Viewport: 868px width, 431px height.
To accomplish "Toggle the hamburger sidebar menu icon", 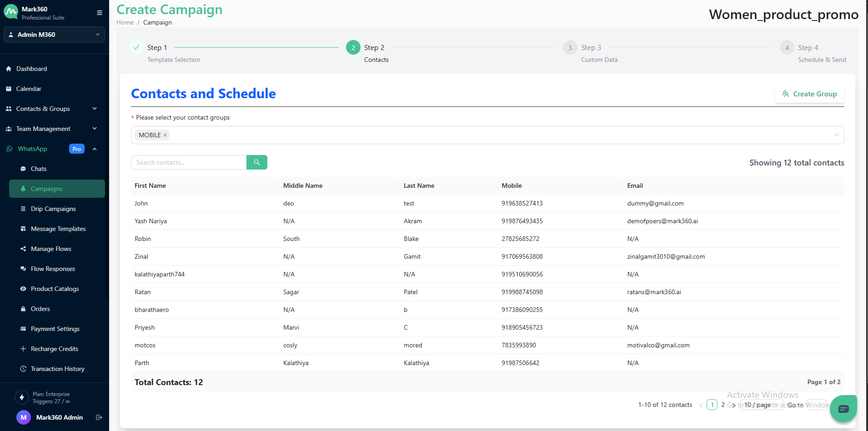I will [x=100, y=13].
